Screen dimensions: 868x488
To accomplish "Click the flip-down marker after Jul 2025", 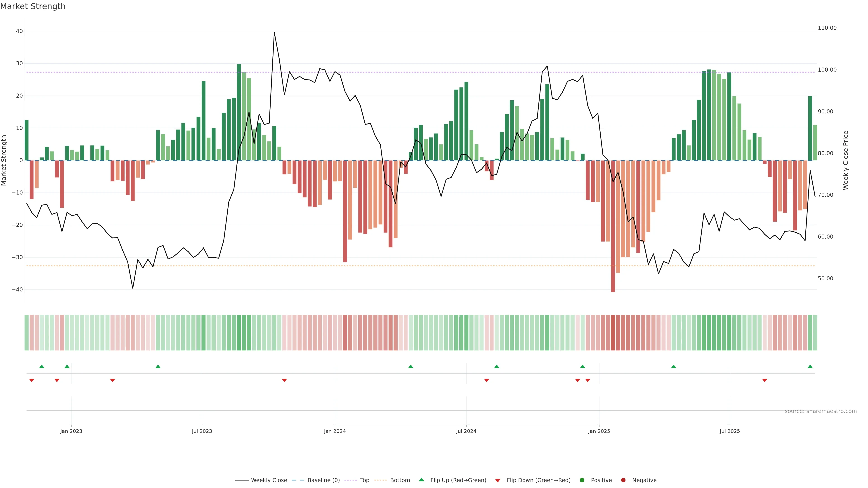I will click(x=764, y=380).
